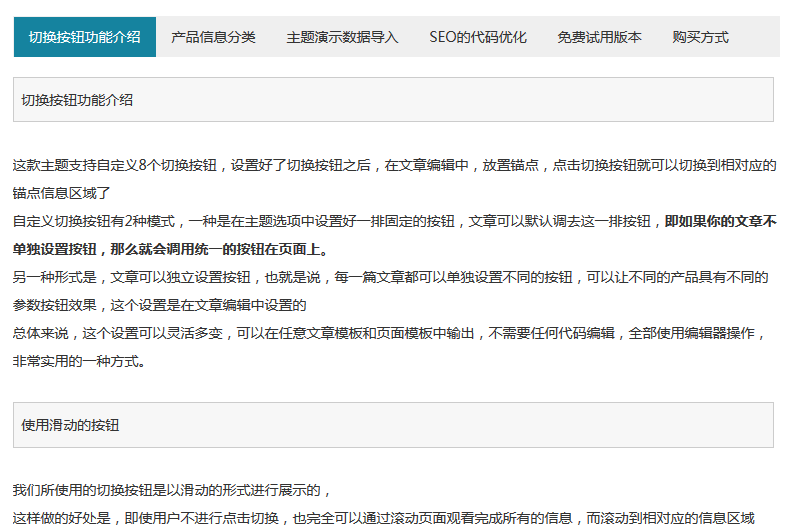Click the line starting with 参数按钮效果
The height and width of the screenshot is (529, 807).
point(158,305)
